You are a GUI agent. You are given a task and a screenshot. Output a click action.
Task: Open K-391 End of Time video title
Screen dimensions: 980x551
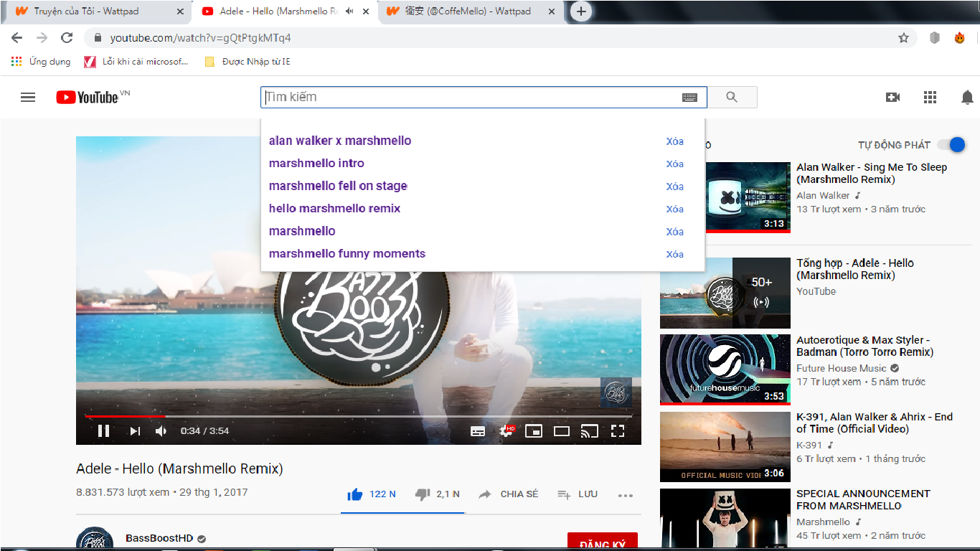pyautogui.click(x=875, y=423)
